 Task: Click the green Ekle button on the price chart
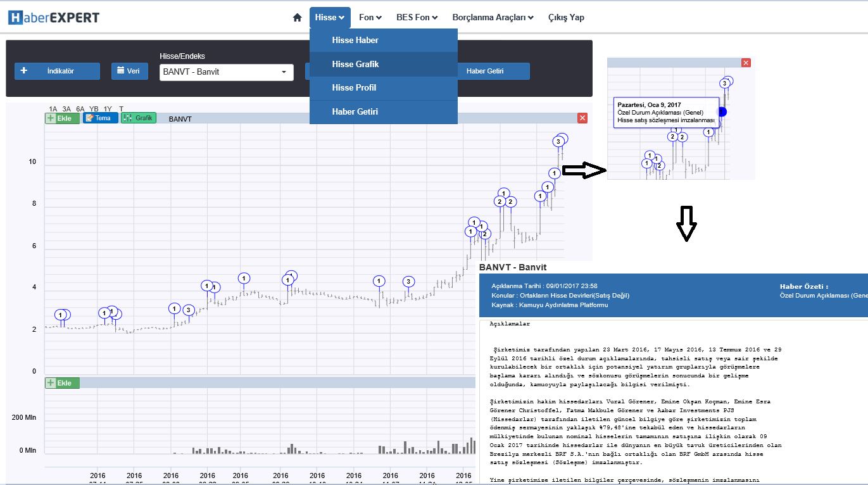pyautogui.click(x=62, y=118)
